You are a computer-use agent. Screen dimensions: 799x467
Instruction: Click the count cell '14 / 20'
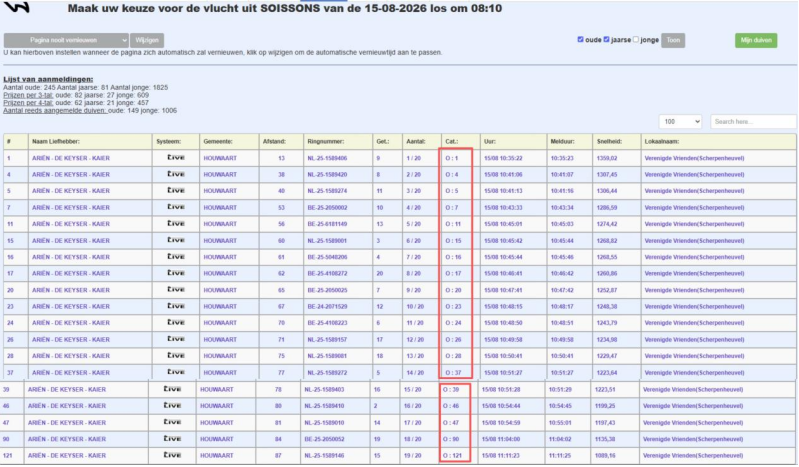[414, 372]
